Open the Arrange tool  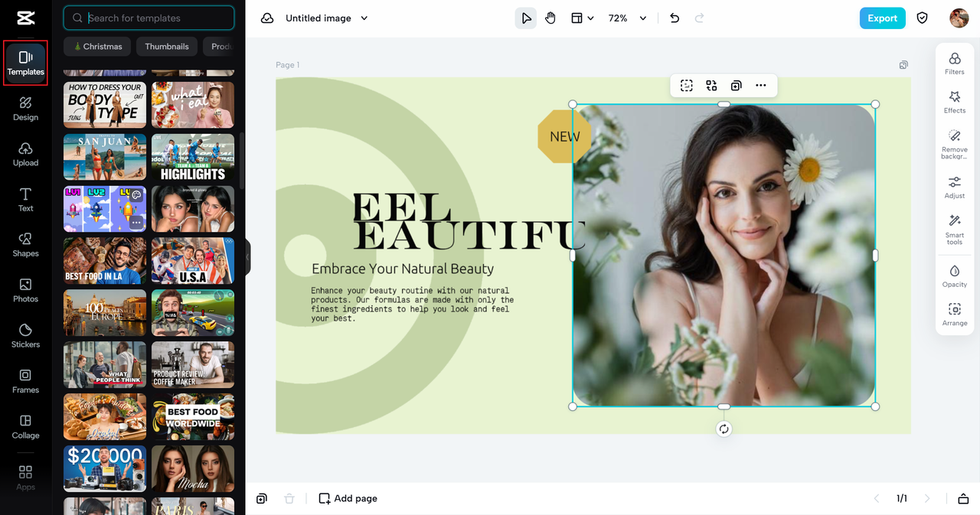pos(955,315)
